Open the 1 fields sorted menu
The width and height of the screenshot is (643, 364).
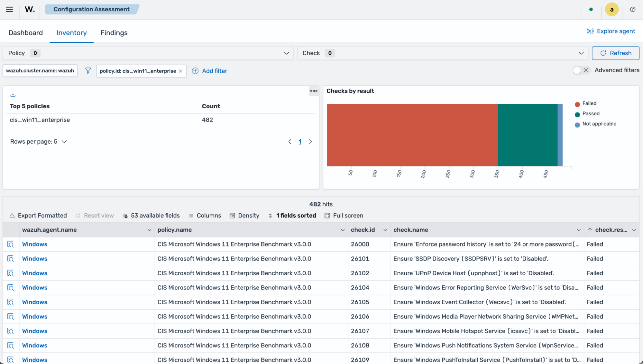[x=292, y=216]
